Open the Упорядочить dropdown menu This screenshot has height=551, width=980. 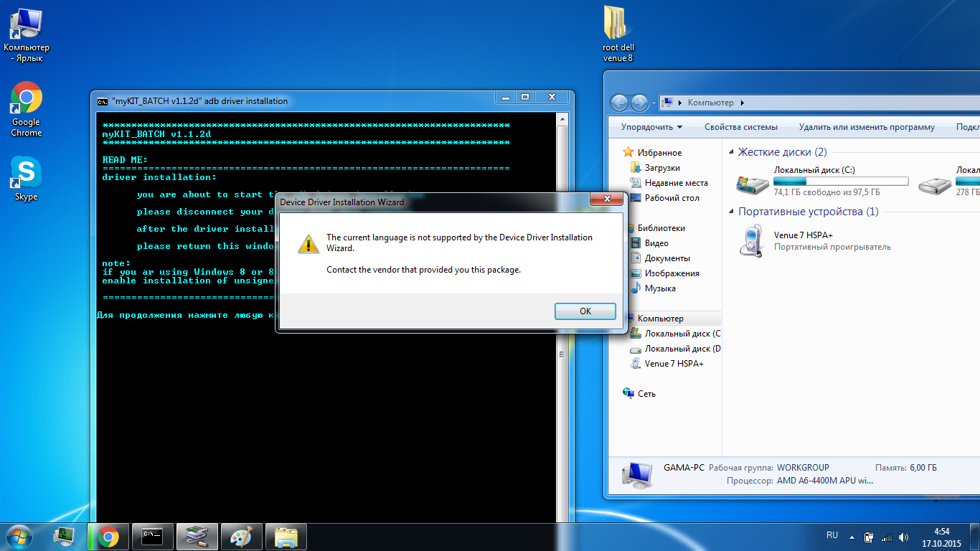(x=651, y=127)
